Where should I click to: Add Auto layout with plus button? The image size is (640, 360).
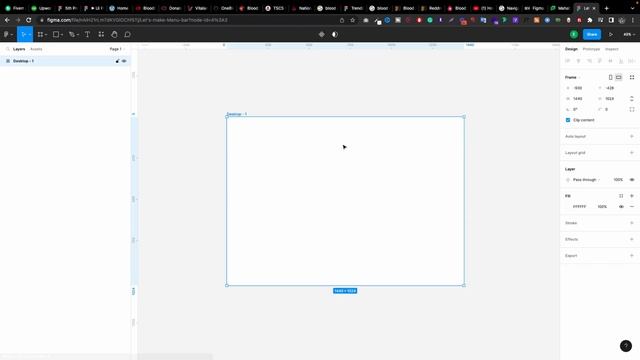pos(632,136)
